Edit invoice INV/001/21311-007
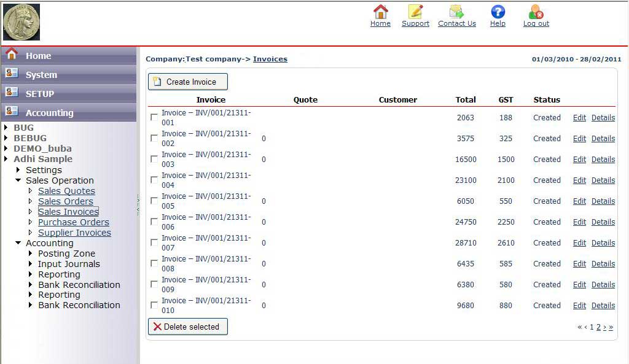The image size is (629, 364). click(579, 242)
